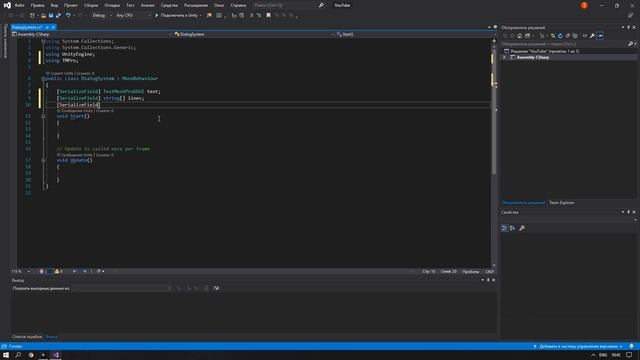The height and width of the screenshot is (360, 640).
Task: Click Attach to Unity start button
Action: point(176,16)
